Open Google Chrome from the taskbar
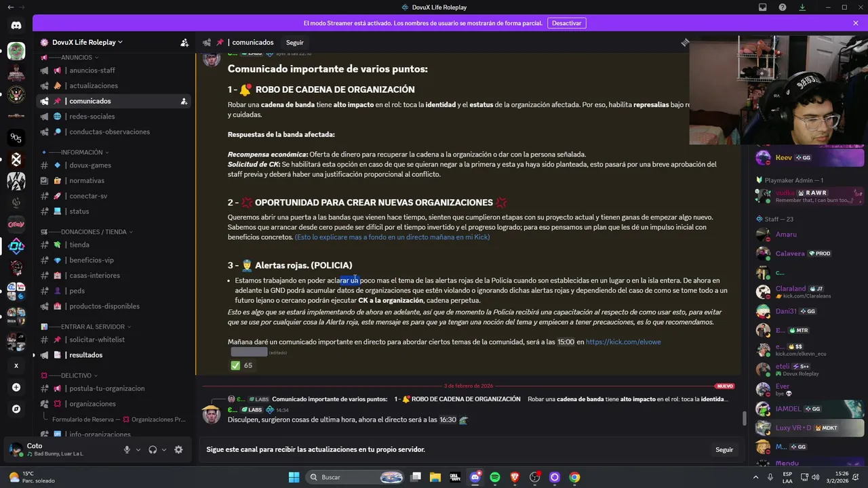 tap(574, 477)
